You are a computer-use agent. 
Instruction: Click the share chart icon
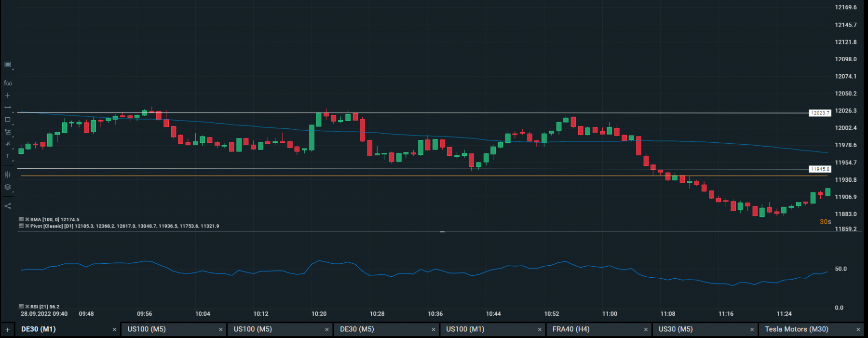pyautogui.click(x=8, y=206)
